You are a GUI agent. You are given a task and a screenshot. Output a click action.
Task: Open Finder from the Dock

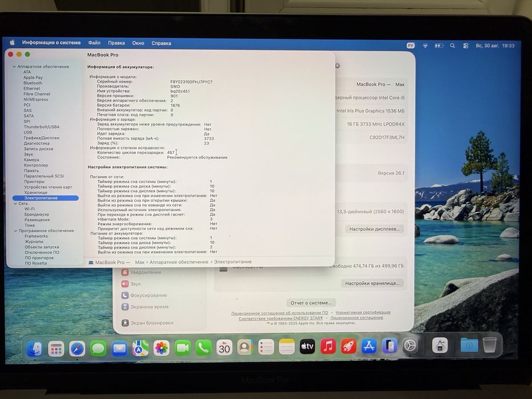click(x=35, y=348)
